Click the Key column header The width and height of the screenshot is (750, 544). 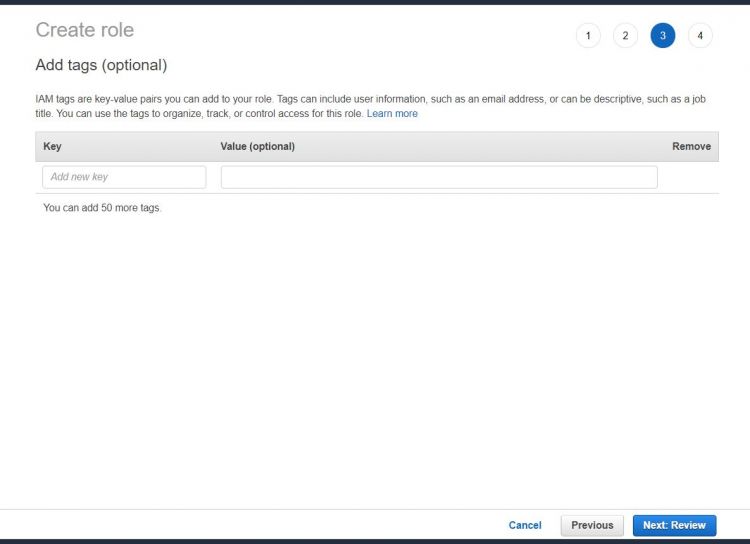click(x=52, y=146)
